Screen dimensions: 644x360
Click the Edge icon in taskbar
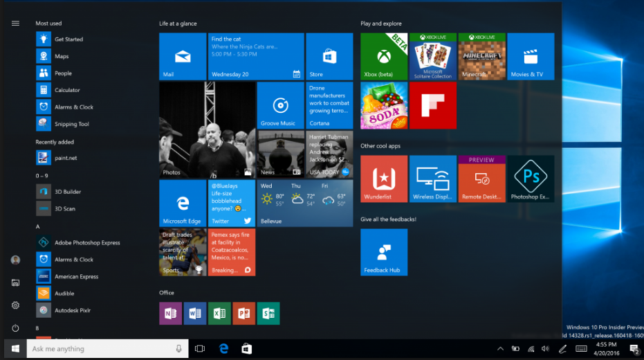click(x=223, y=349)
